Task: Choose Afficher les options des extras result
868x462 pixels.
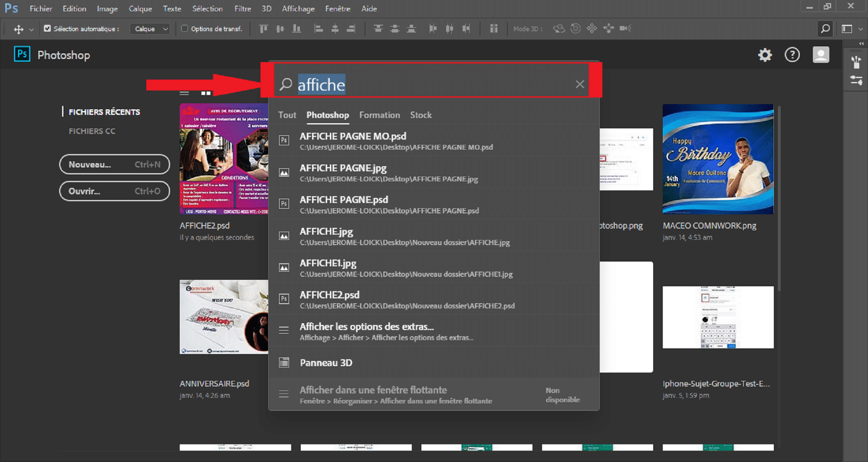Action: click(x=434, y=331)
